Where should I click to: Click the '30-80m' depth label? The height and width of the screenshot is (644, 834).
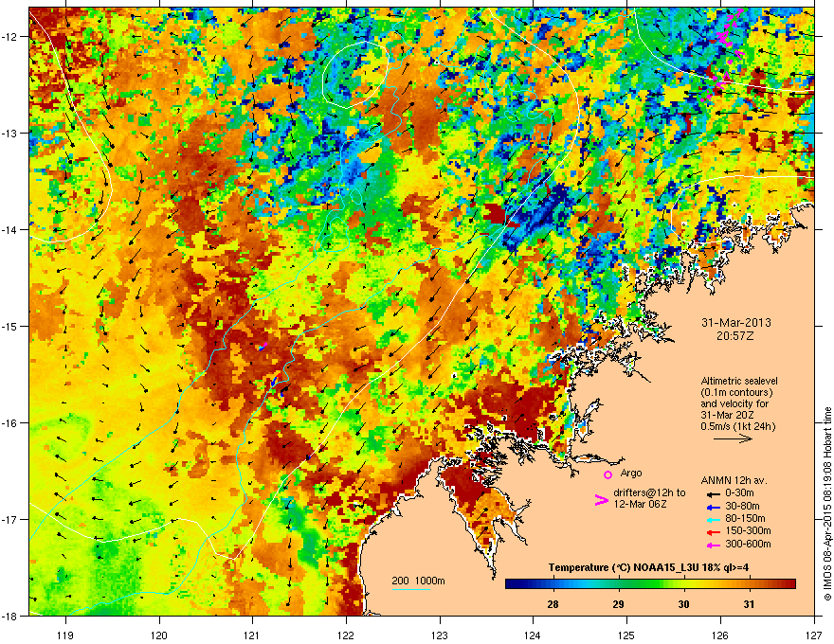click(742, 506)
